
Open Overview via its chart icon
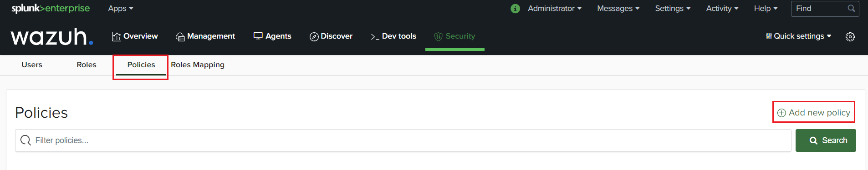click(116, 36)
